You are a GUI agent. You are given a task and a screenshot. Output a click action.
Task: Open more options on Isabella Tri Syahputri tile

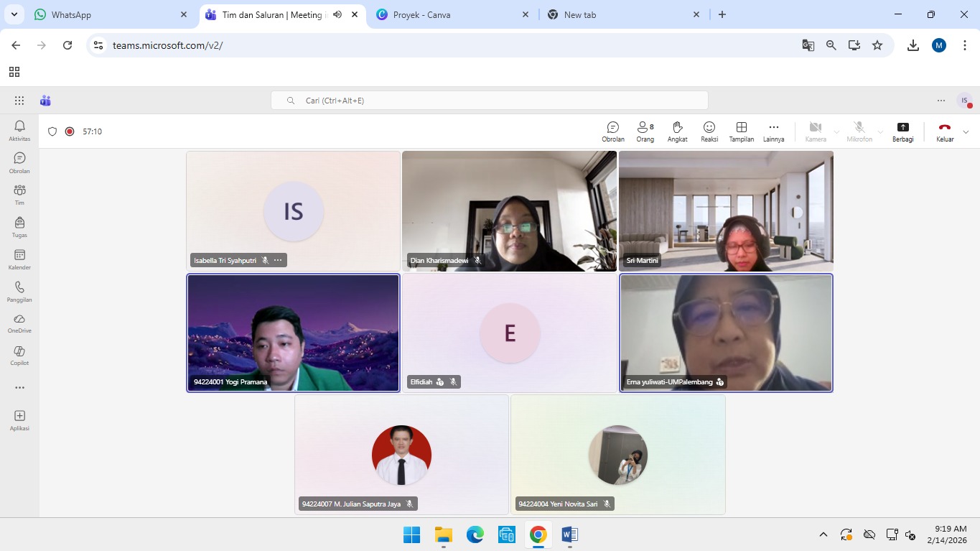click(x=278, y=260)
